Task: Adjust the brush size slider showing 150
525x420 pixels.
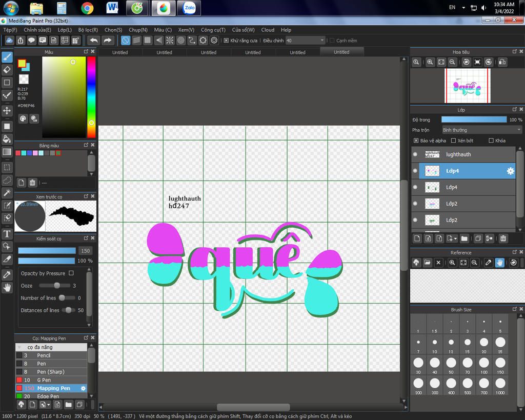Action: (x=47, y=251)
